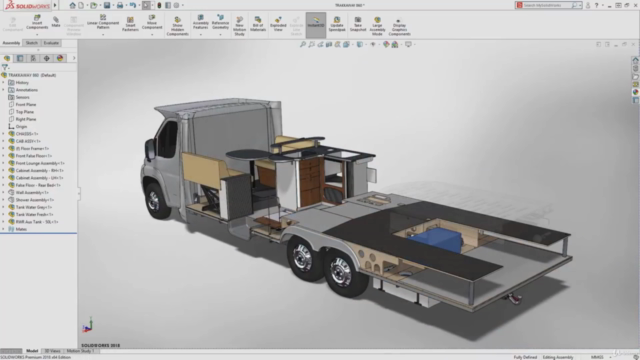Image resolution: width=640 pixels, height=360 pixels.
Task: Expand Shower Assembly<1> node
Action: 4,200
